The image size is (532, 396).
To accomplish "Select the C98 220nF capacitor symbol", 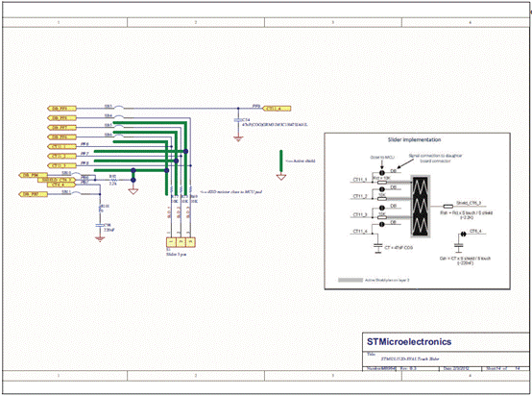I will pos(100,225).
